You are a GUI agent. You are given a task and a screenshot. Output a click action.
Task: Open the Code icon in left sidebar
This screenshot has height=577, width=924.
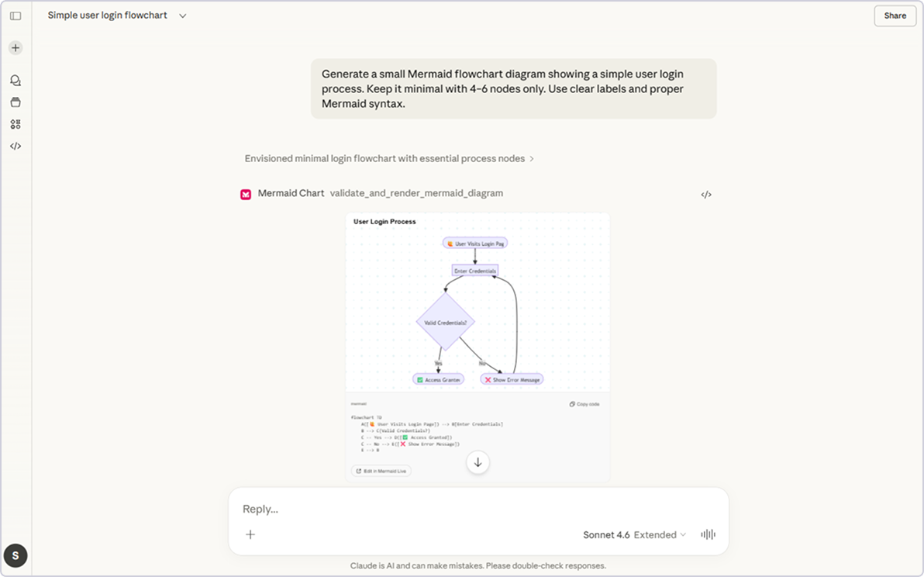click(x=16, y=146)
